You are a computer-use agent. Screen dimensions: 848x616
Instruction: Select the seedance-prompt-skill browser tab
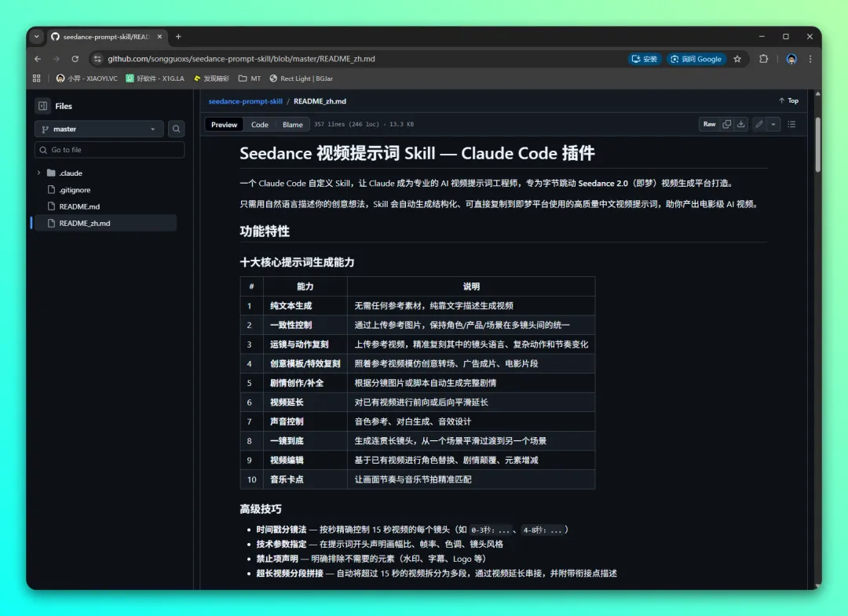[x=106, y=37]
